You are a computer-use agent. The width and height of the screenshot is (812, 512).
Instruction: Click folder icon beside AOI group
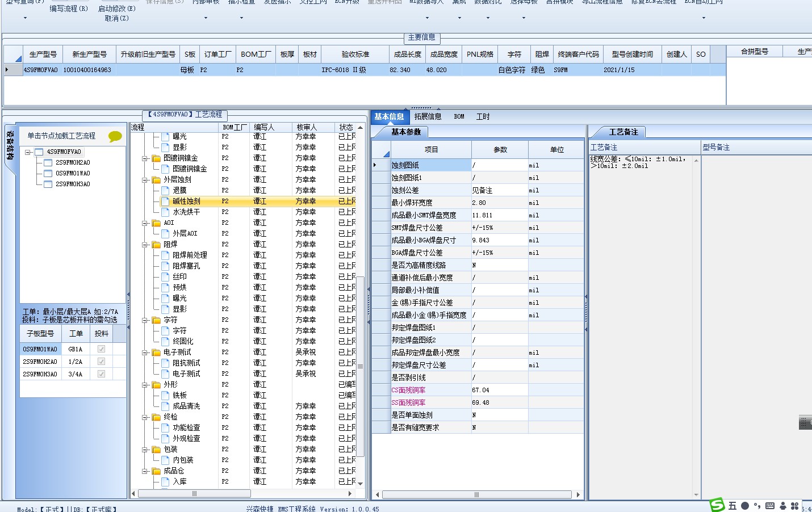(x=157, y=223)
